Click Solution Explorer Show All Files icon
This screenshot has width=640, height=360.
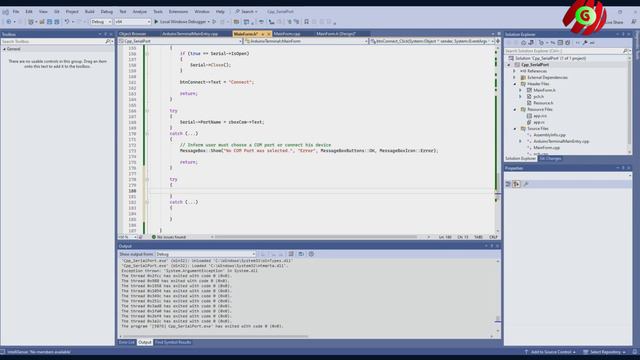[x=567, y=42]
